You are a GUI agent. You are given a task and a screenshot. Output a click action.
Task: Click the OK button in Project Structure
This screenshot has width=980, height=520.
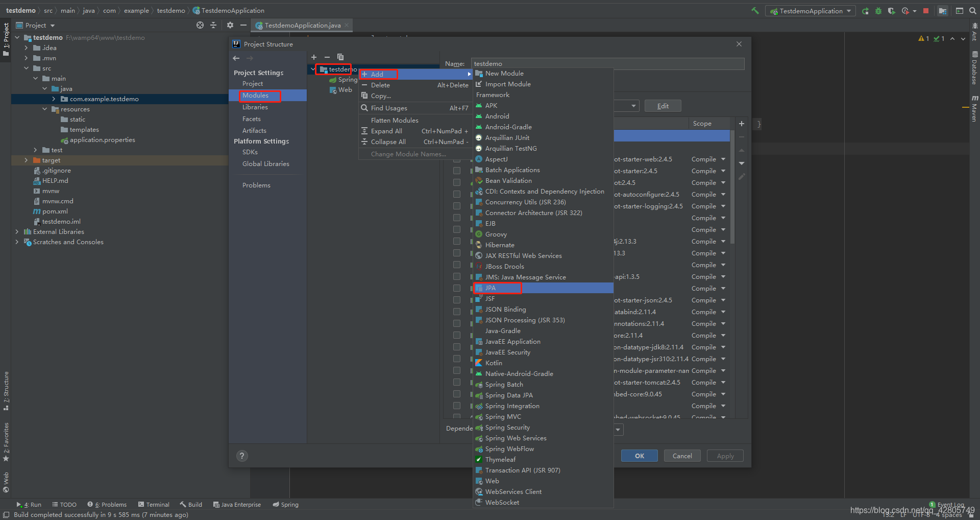click(x=640, y=456)
